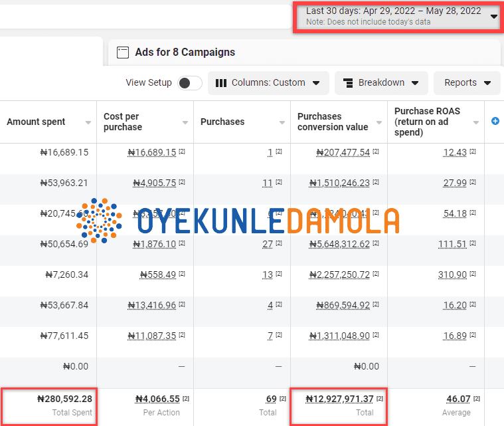Click cost per purchase ₦11,087.35
This screenshot has width=504, height=426.
point(152,336)
